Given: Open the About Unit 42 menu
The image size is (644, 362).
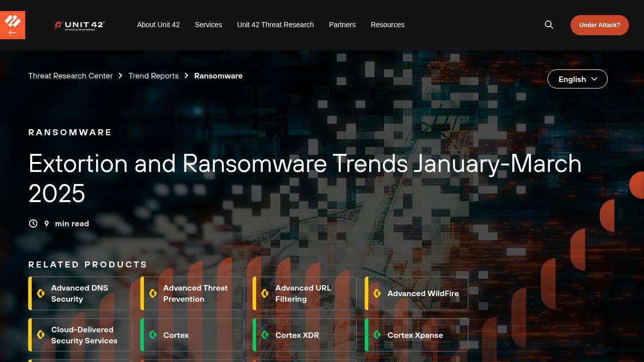Looking at the screenshot, I should (158, 25).
